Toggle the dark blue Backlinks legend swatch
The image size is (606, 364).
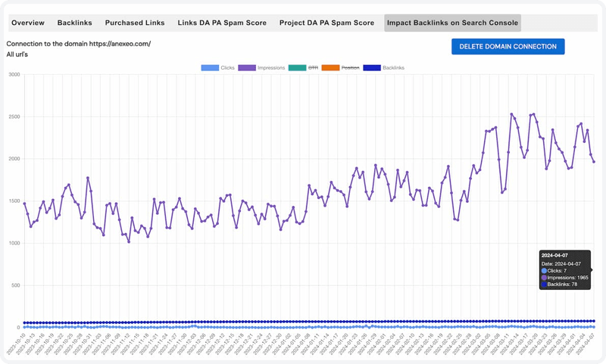click(372, 67)
